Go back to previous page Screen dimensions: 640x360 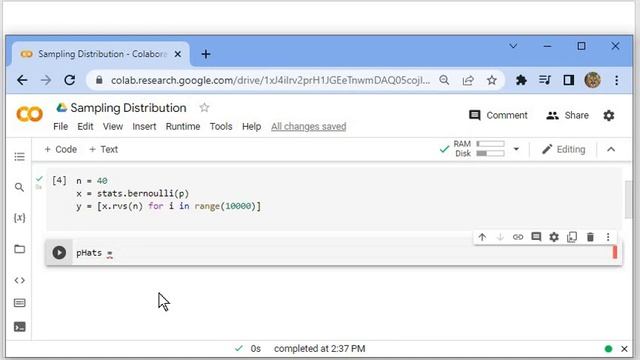(22, 80)
